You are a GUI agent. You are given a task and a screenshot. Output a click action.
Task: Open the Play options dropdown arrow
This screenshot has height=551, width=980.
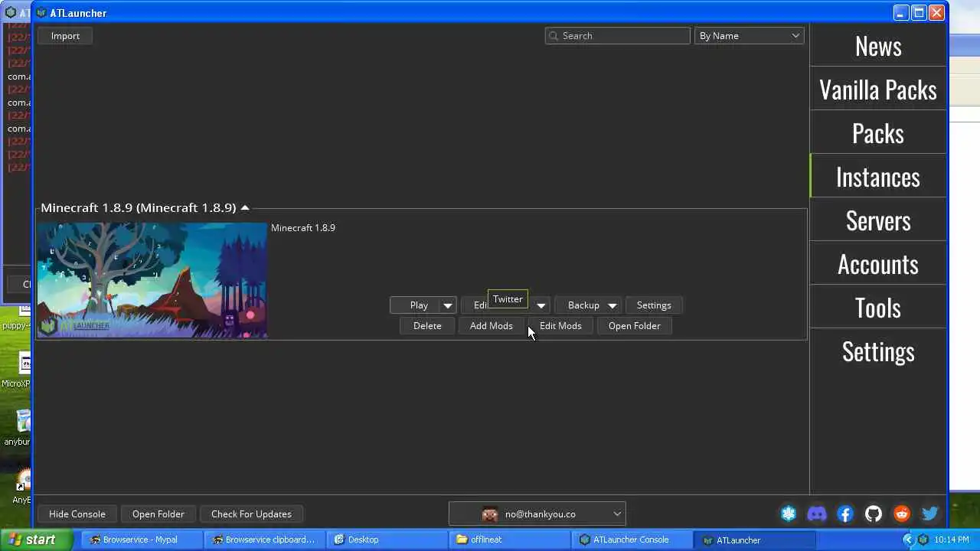click(448, 305)
